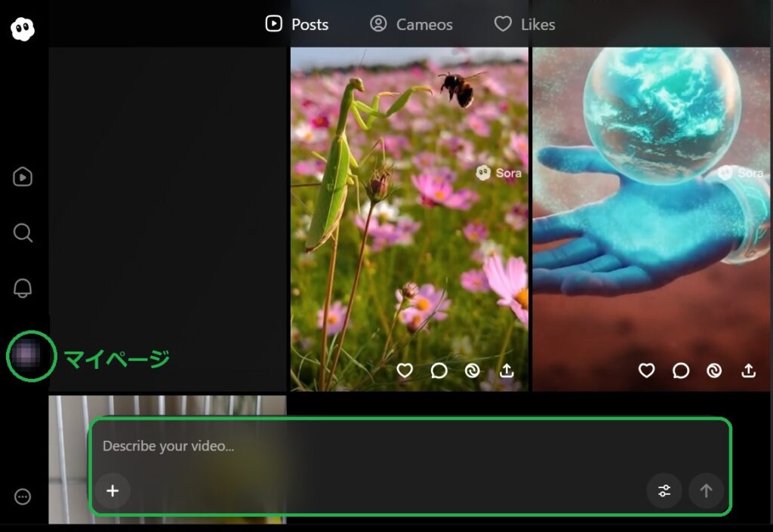Like the praying mantis video
This screenshot has width=773, height=532.
[x=405, y=371]
